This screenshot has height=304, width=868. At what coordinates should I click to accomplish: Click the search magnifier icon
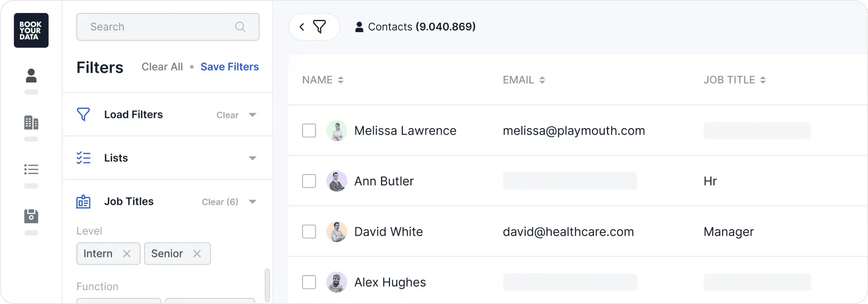[240, 27]
